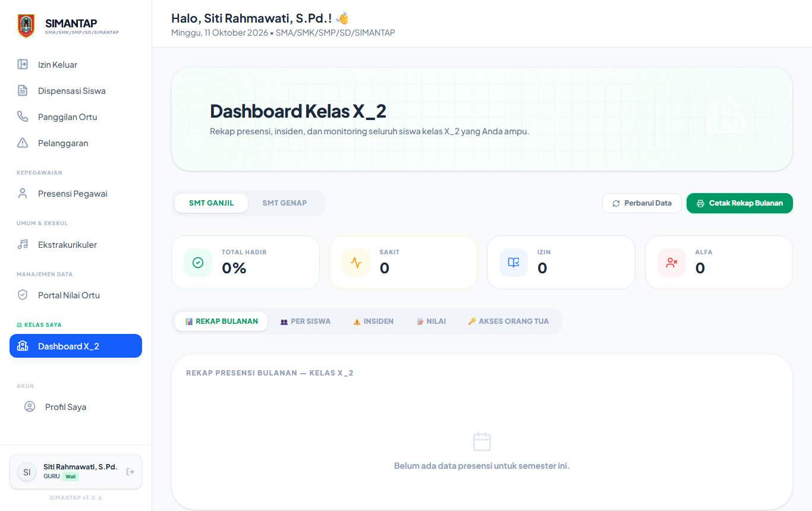Open the Rekap Bulanan tab
The image size is (812, 511).
(221, 321)
